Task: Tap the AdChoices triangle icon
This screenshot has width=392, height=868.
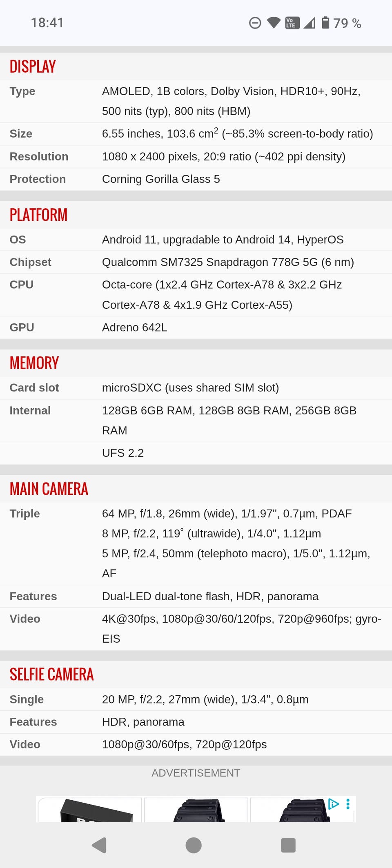Action: tap(334, 804)
